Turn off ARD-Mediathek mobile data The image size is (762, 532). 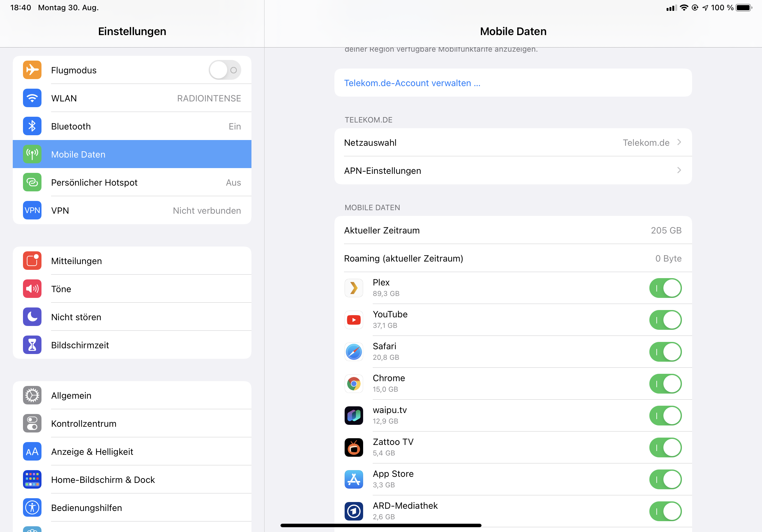click(x=665, y=511)
